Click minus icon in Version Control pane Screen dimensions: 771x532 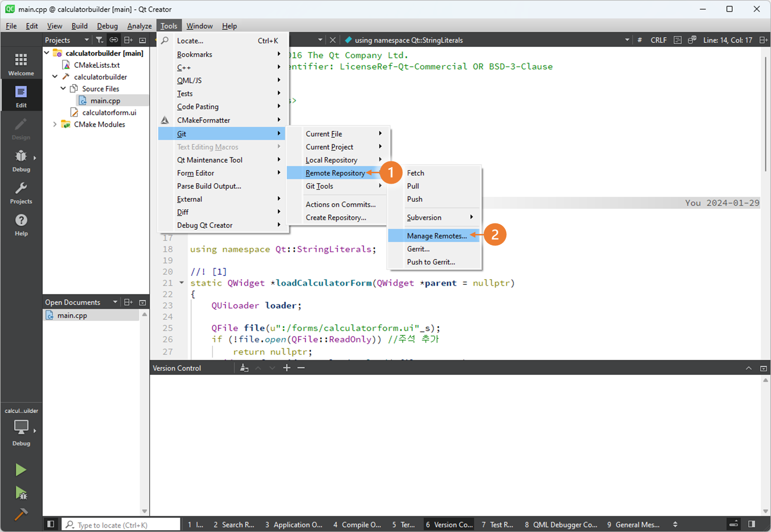tap(301, 368)
